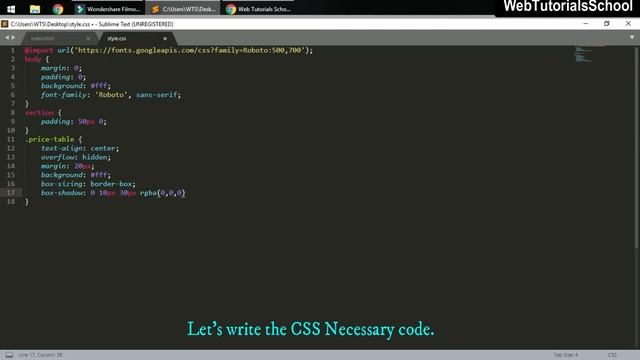Click the Line 17, Column 39 status text

click(40, 355)
